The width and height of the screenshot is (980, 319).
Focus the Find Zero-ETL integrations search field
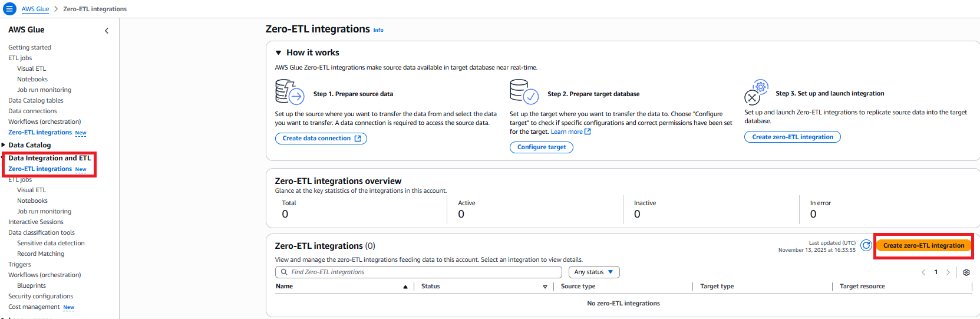pyautogui.click(x=418, y=272)
